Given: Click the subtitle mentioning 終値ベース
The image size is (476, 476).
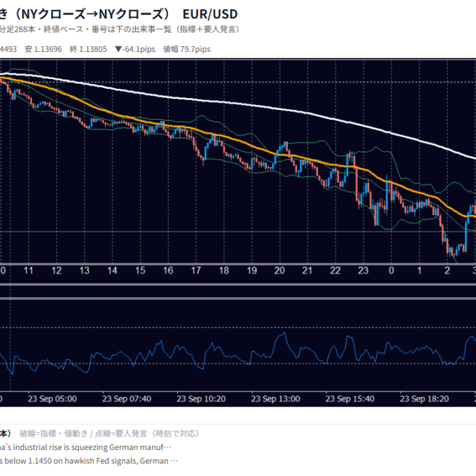Looking at the screenshot, I should [120, 29].
